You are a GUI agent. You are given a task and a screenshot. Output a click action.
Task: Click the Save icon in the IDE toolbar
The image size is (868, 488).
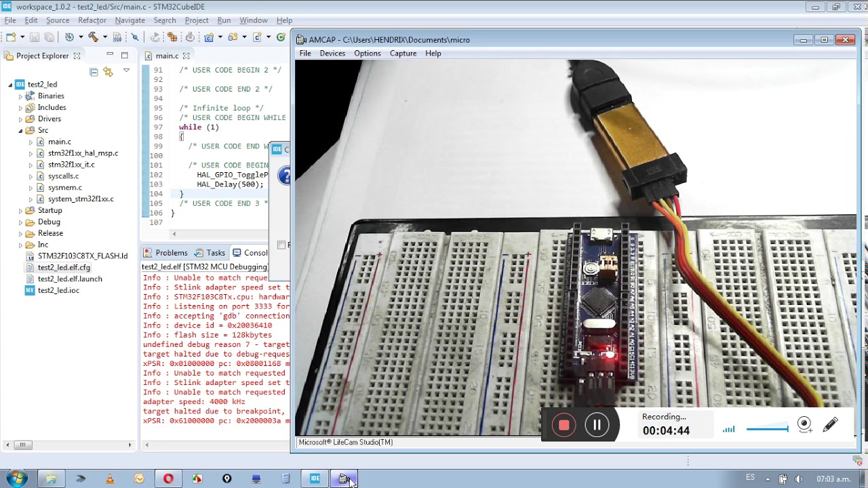coord(35,37)
